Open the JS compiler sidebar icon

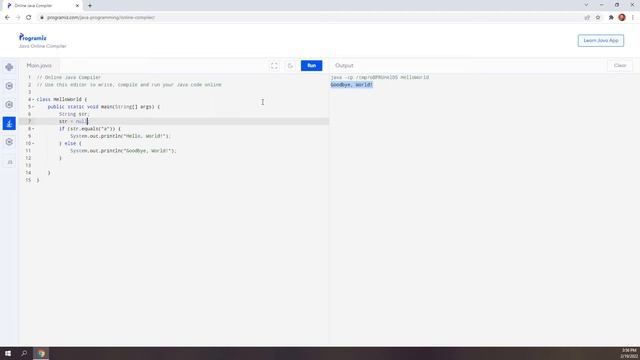coord(10,162)
